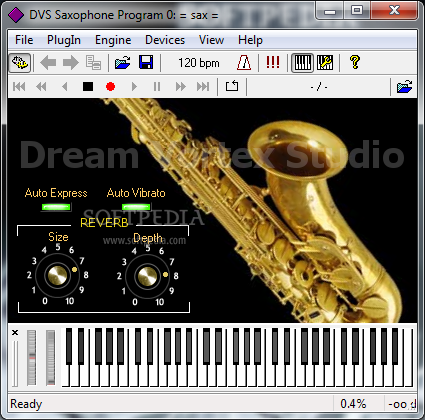Click the plugin settings icon in toolbar
425x420 pixels.
pos(20,63)
